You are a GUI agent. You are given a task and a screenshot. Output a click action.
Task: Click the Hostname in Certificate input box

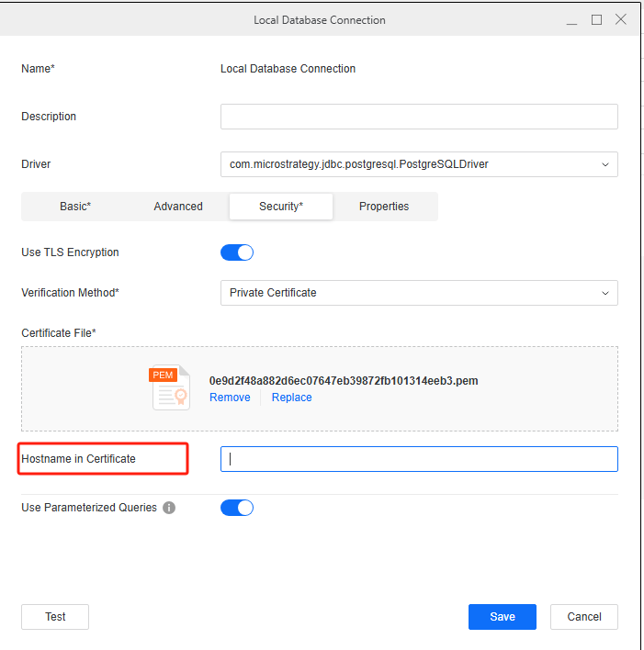419,459
